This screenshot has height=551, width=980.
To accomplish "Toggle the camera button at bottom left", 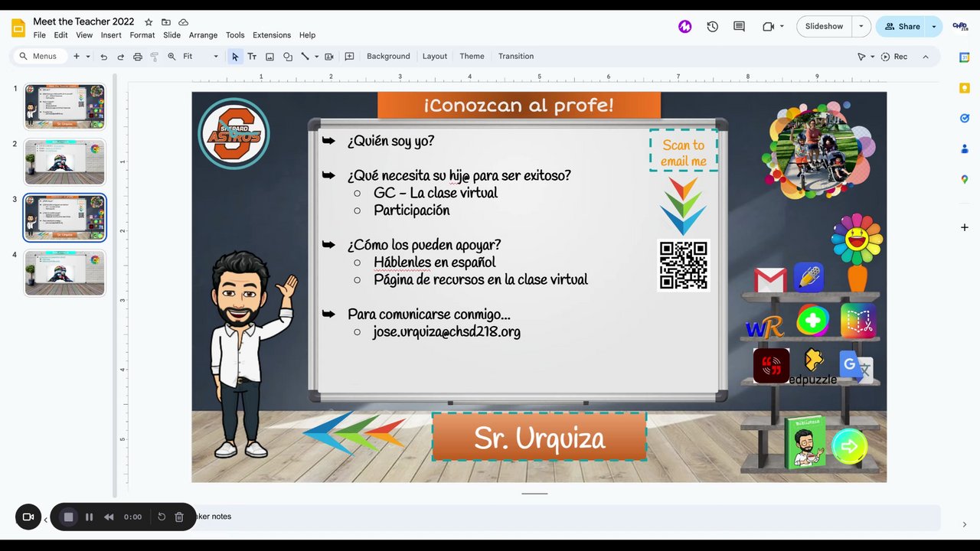I will coord(28,517).
